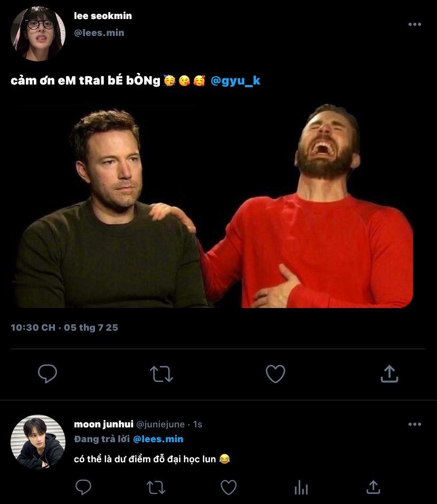
Task: Like the main tweet with heart icon
Action: [x=275, y=374]
